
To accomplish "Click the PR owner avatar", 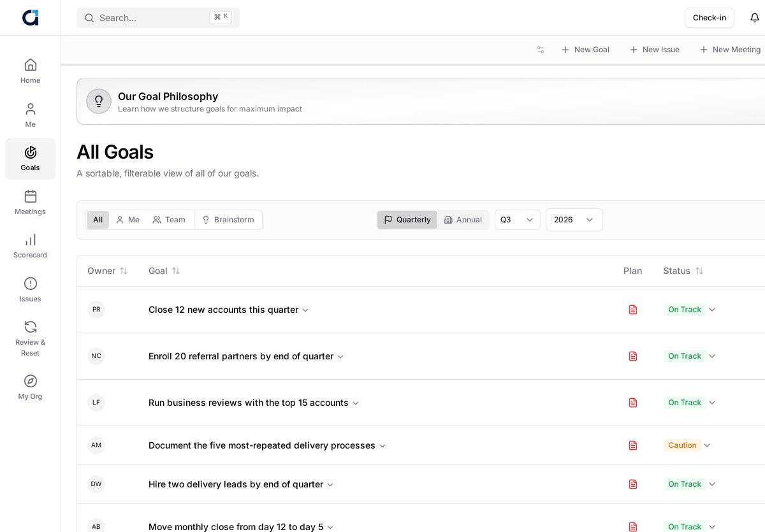I will pos(96,310).
